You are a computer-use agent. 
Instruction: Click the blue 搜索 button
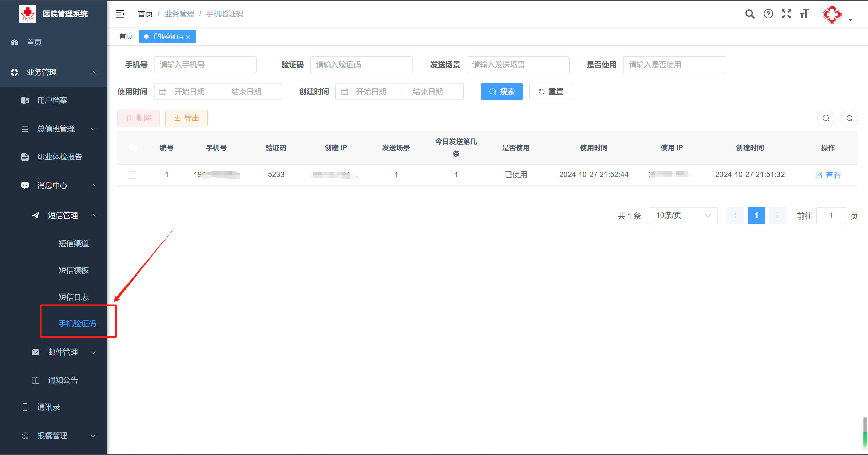point(501,92)
